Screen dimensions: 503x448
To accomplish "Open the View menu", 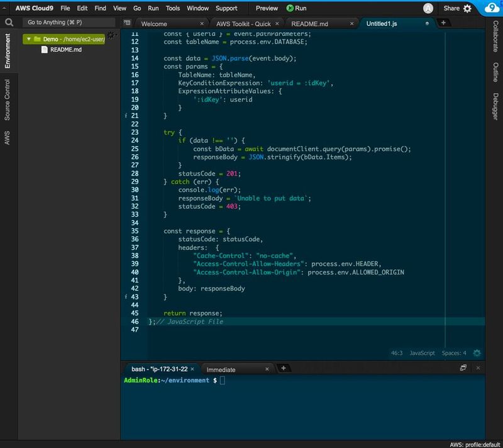I will coord(119,8).
